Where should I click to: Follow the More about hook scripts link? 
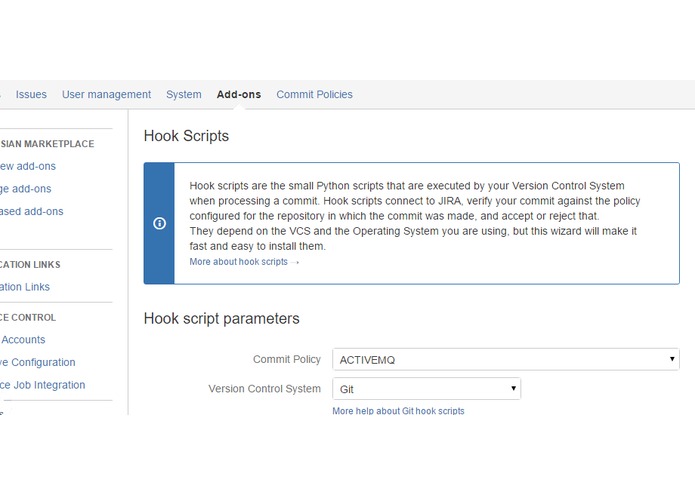coord(238,262)
